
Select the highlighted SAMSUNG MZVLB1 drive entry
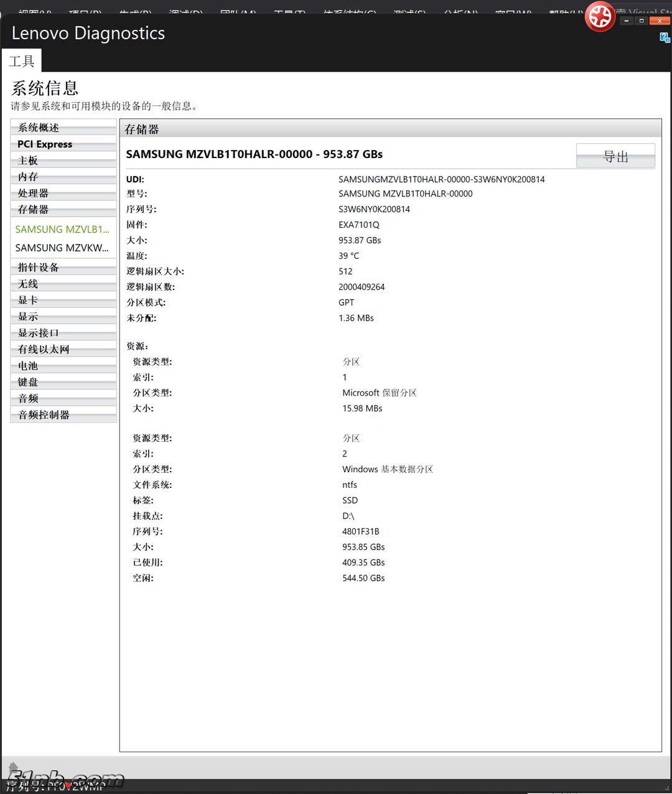[x=62, y=229]
